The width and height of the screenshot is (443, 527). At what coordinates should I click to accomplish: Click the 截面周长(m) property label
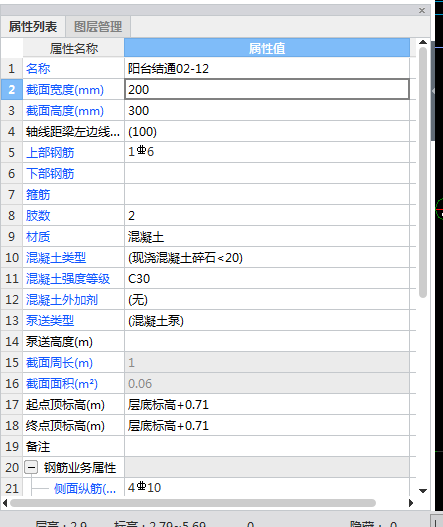(x=59, y=363)
